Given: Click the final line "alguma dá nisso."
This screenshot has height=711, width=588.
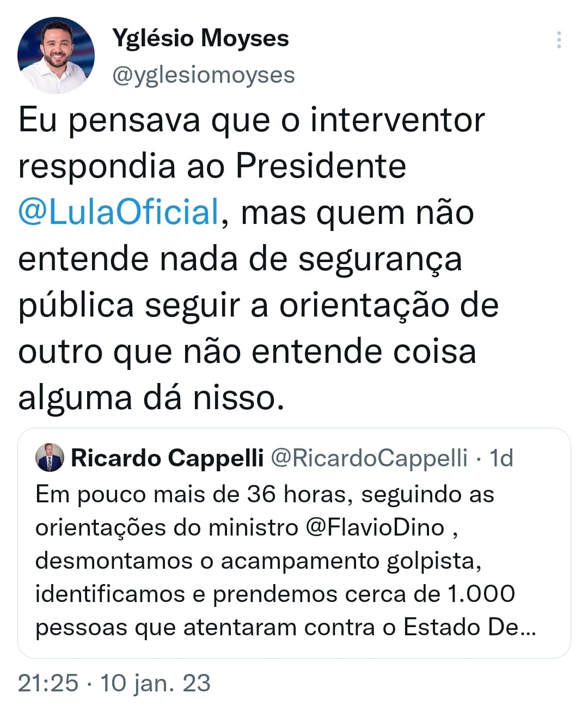Looking at the screenshot, I should pyautogui.click(x=151, y=398).
